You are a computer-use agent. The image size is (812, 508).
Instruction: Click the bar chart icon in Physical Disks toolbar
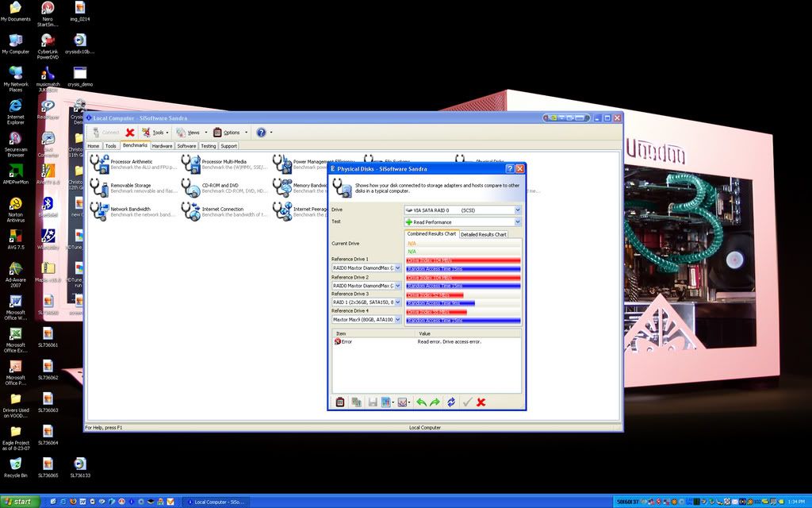point(386,402)
